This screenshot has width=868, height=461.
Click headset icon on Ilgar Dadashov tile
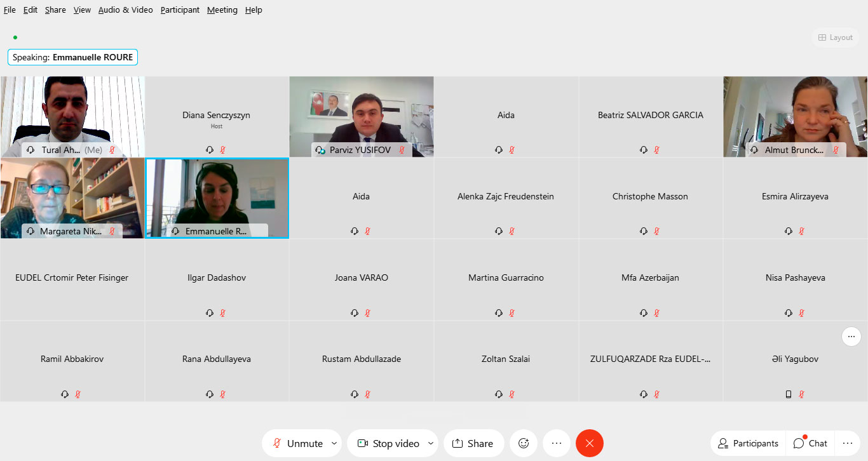tap(210, 312)
